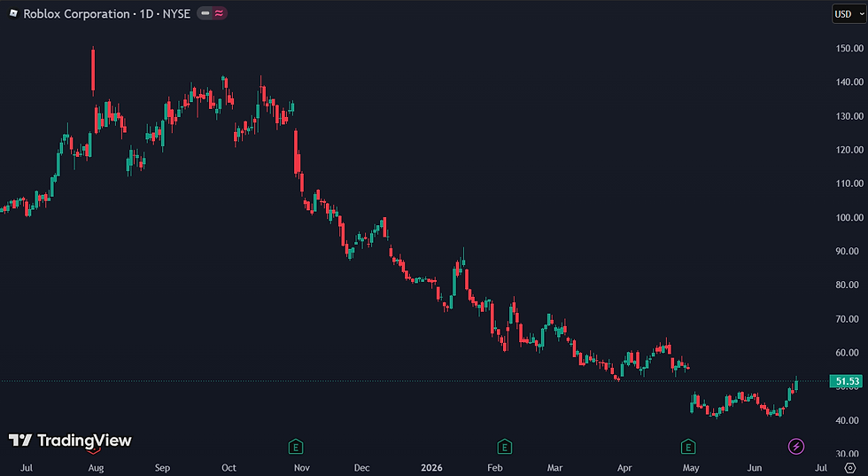
Task: Open chart settings hexagon gear icon
Action: pos(850,468)
